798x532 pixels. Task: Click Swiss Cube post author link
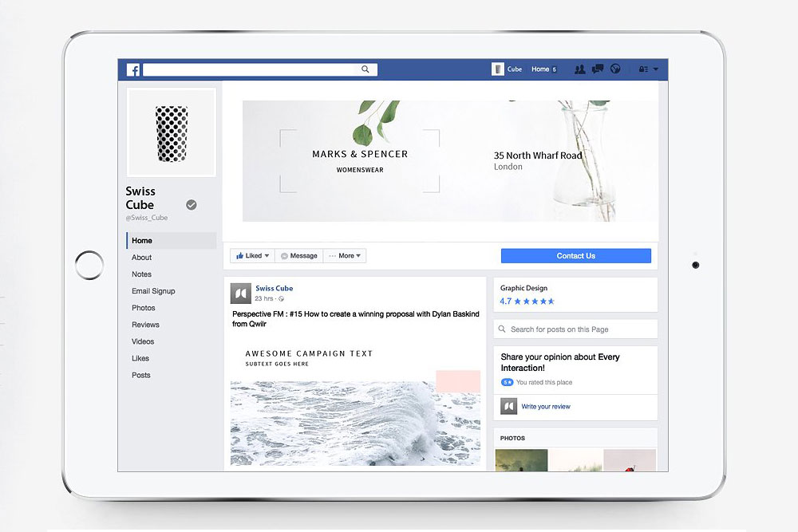(x=275, y=288)
